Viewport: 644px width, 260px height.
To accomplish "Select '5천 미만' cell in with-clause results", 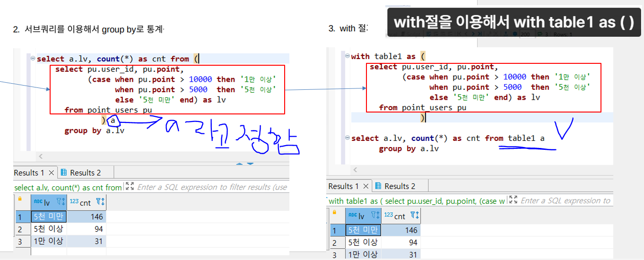I will pyautogui.click(x=363, y=230).
